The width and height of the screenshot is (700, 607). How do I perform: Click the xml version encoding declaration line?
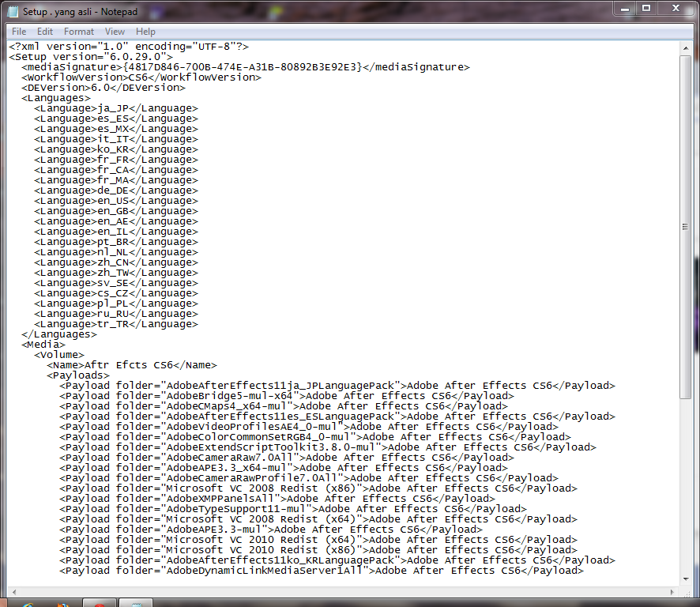pyautogui.click(x=129, y=47)
